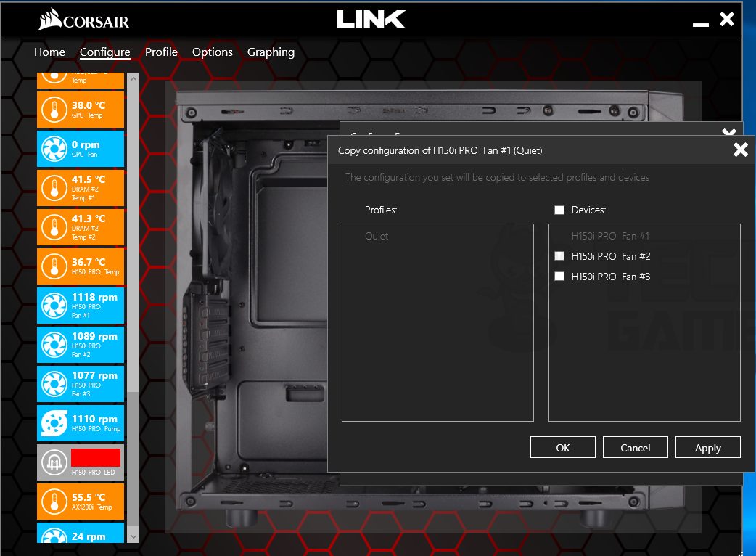Go to the Options tab
The height and width of the screenshot is (556, 756).
click(213, 52)
